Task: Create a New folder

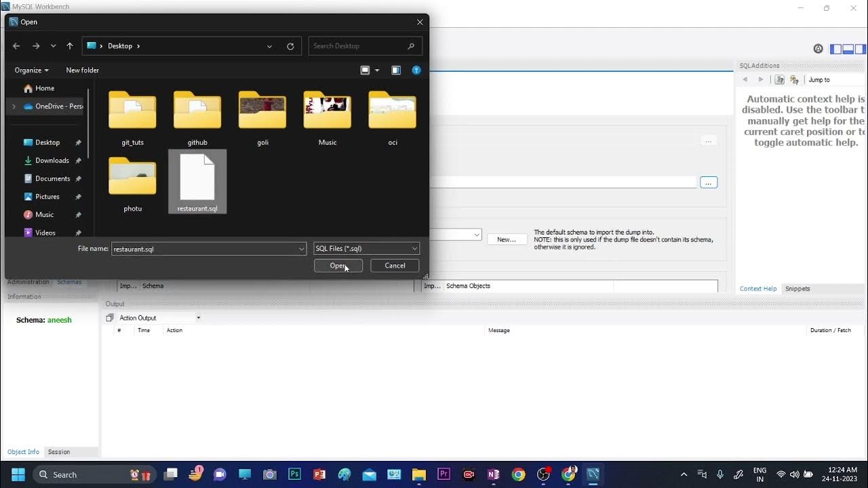Action: (x=82, y=70)
